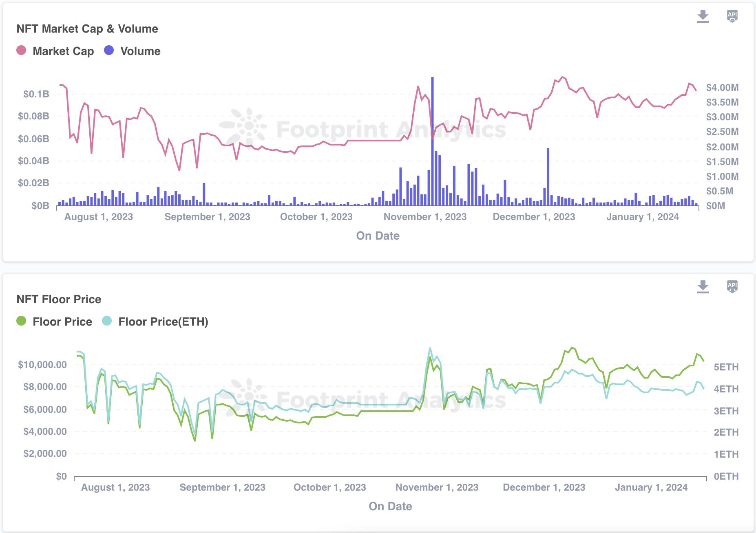Hide the Volume series via legend label
Viewport: 756px width, 533px height.
(140, 51)
